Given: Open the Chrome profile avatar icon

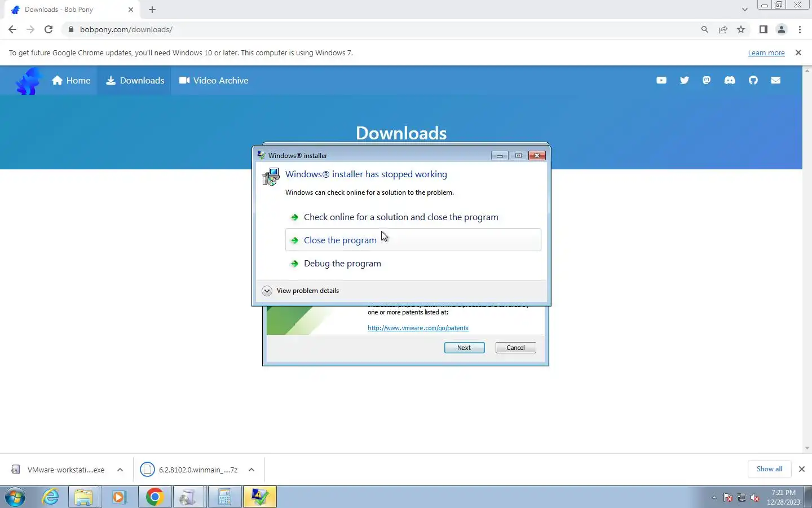Looking at the screenshot, I should click(782, 29).
